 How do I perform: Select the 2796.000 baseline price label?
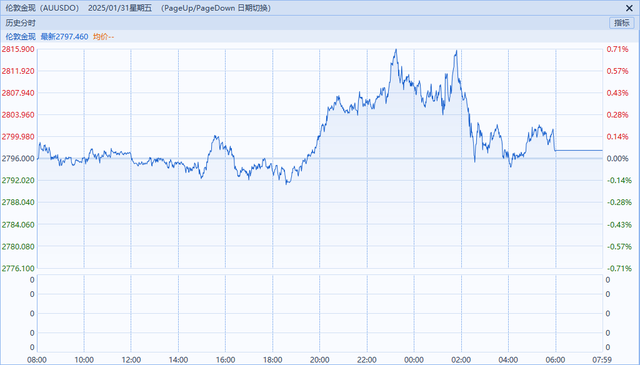point(18,158)
